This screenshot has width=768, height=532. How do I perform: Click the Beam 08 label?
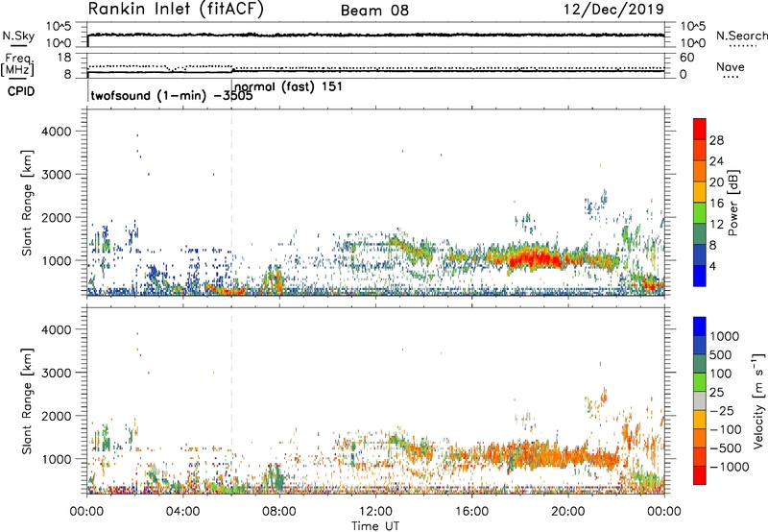(x=374, y=11)
